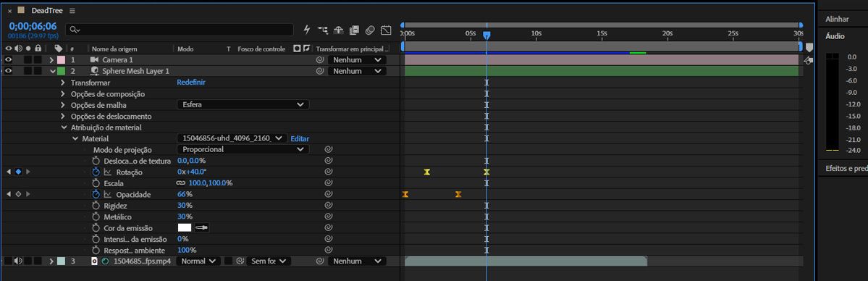The width and height of the screenshot is (868, 281).
Task: Hide Sphere Mesh Layer 1 eye toggle
Action: pyautogui.click(x=8, y=71)
